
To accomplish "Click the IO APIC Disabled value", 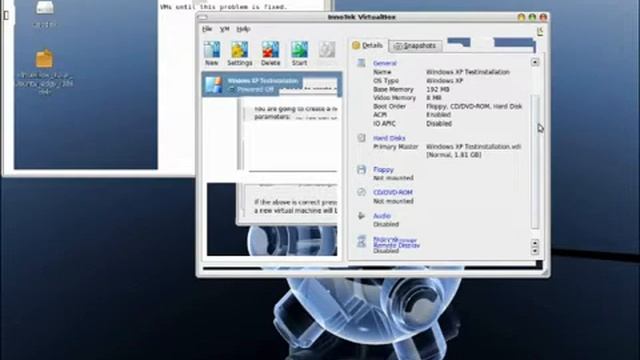I will click(x=439, y=124).
